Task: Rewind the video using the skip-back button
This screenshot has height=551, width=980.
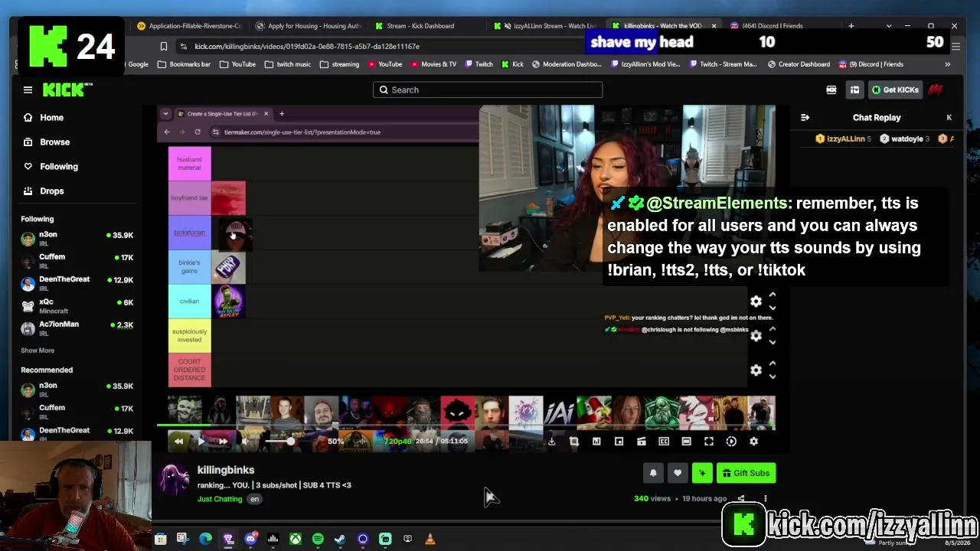Action: click(x=178, y=441)
